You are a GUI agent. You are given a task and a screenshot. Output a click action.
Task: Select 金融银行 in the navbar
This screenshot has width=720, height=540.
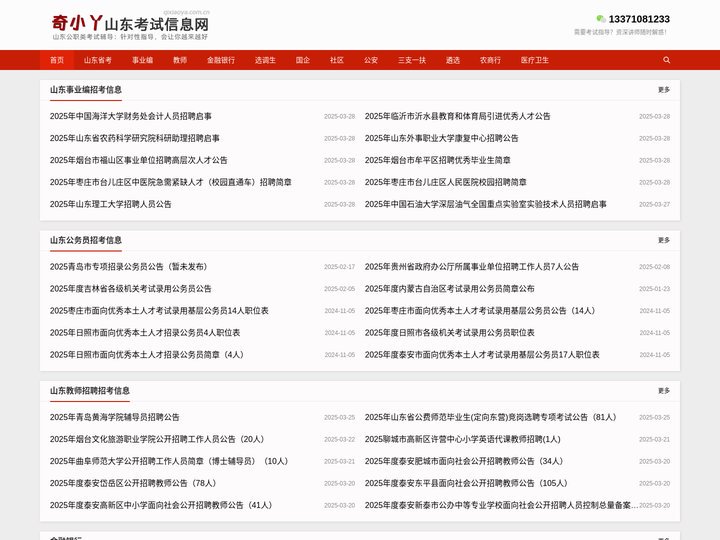click(221, 60)
